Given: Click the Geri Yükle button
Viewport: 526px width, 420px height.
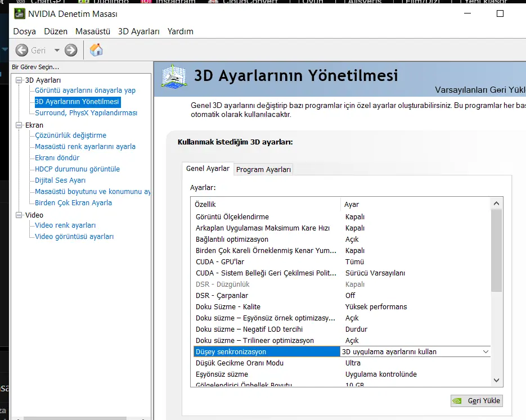Looking at the screenshot, I should coord(476,401).
